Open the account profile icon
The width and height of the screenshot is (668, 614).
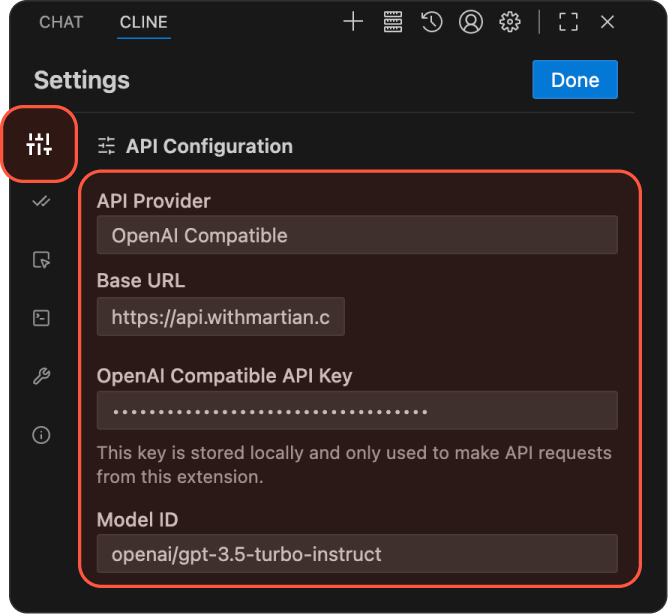tap(470, 22)
